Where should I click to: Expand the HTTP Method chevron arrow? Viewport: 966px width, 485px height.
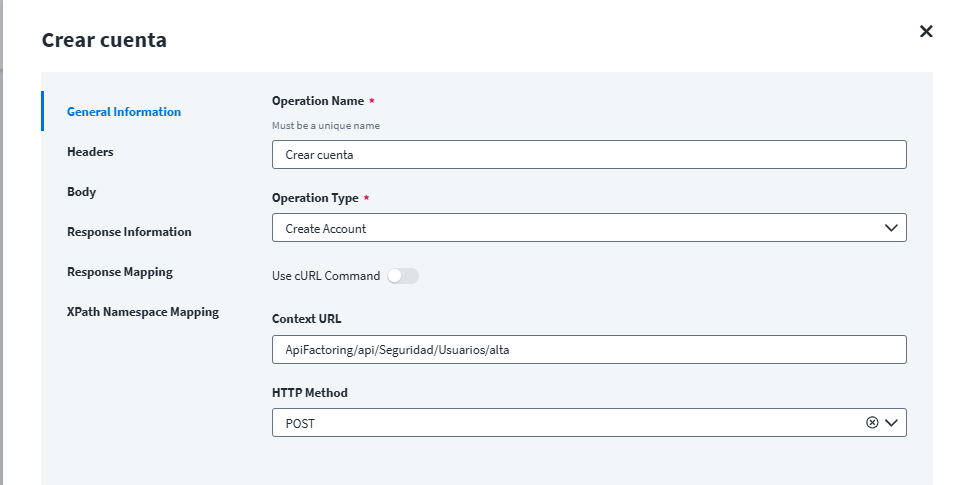point(892,423)
